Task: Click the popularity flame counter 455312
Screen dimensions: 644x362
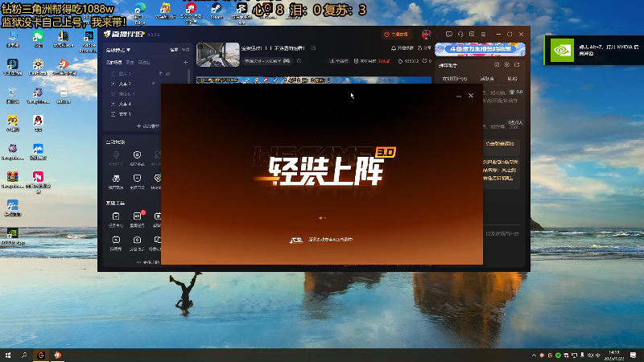Action: (408, 61)
